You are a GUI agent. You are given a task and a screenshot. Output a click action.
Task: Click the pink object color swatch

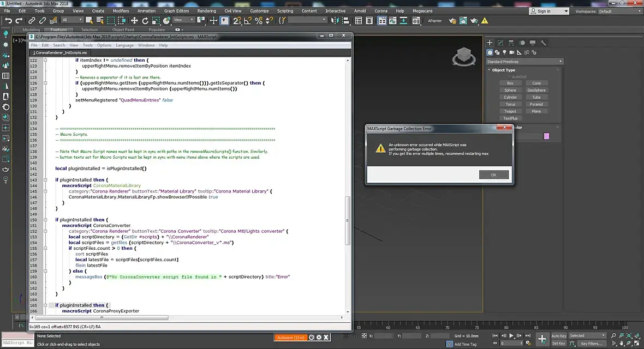546,136
